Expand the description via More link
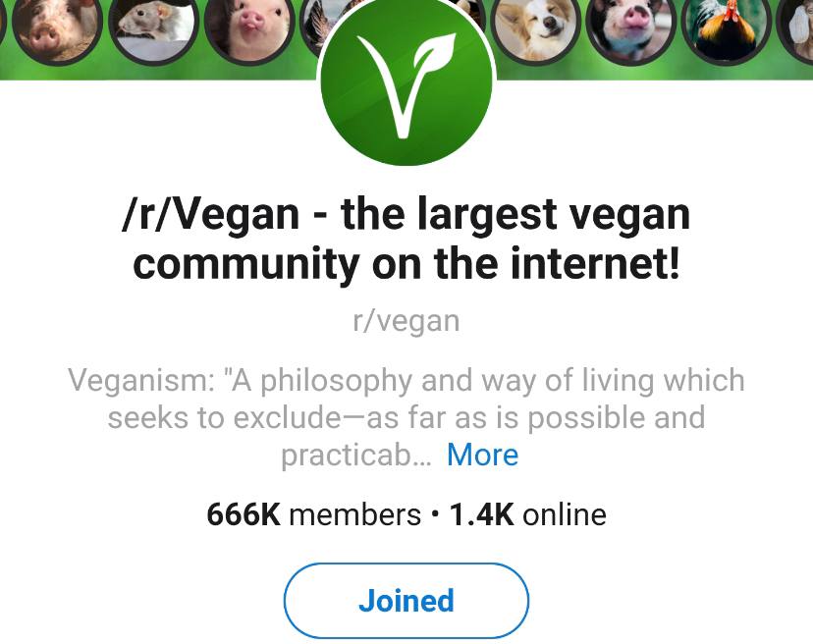The image size is (813, 644). pyautogui.click(x=482, y=455)
